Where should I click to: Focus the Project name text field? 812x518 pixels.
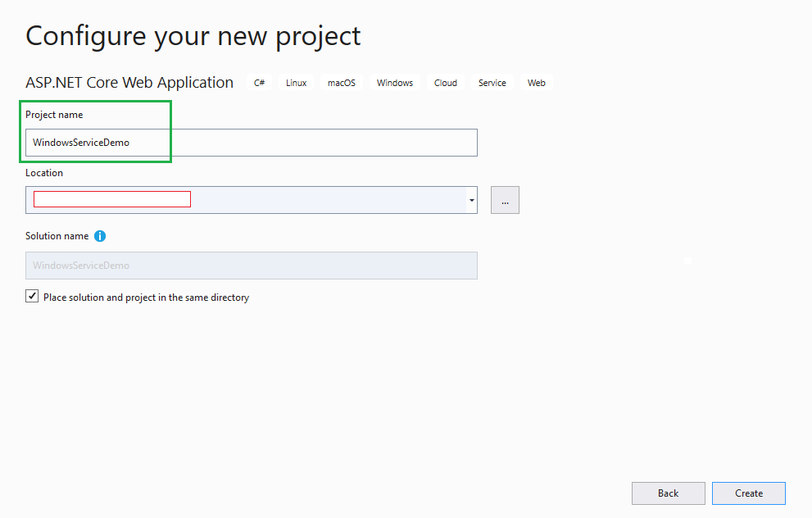252,143
